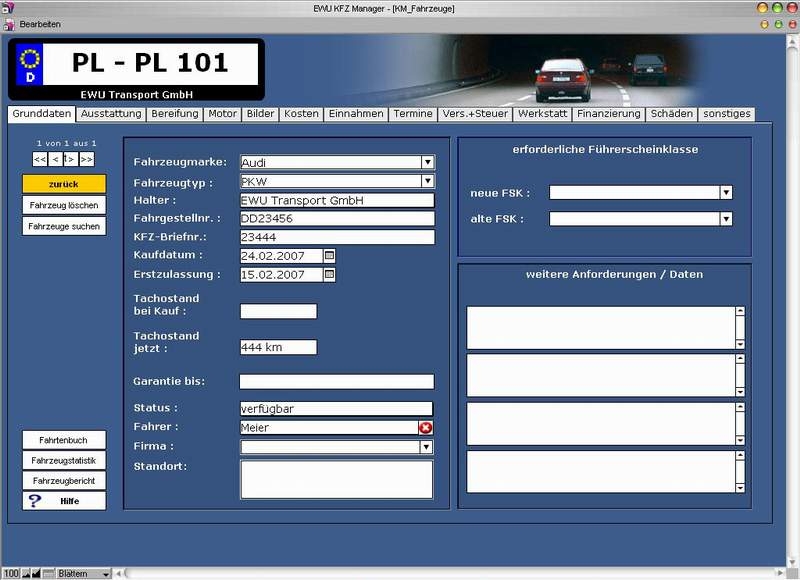Expand the Fahrzeugtyp dropdown showing PKW

click(x=428, y=181)
